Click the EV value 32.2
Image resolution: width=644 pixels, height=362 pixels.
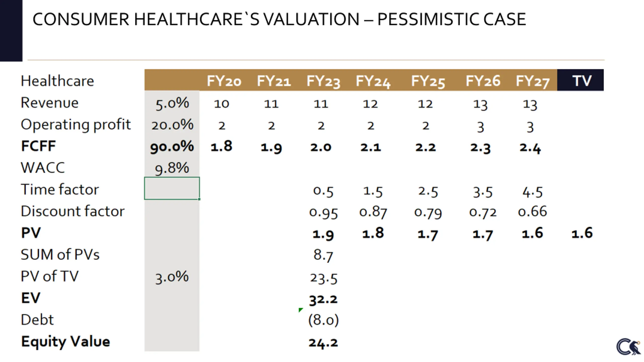pos(323,299)
